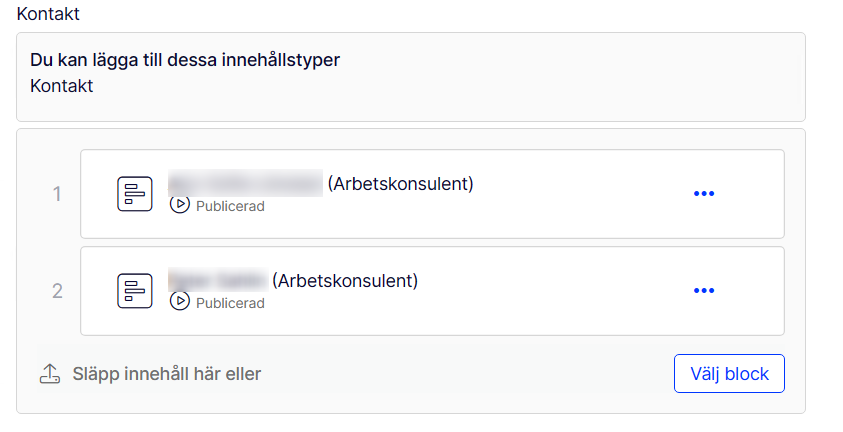Click the Kontakt content type in the info box
This screenshot has width=843, height=432.
(x=62, y=86)
